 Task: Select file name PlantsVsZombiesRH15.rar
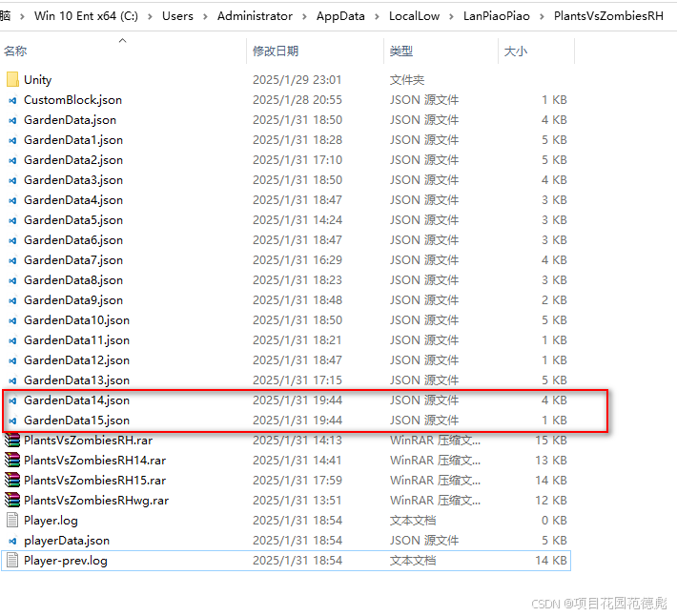(x=95, y=481)
